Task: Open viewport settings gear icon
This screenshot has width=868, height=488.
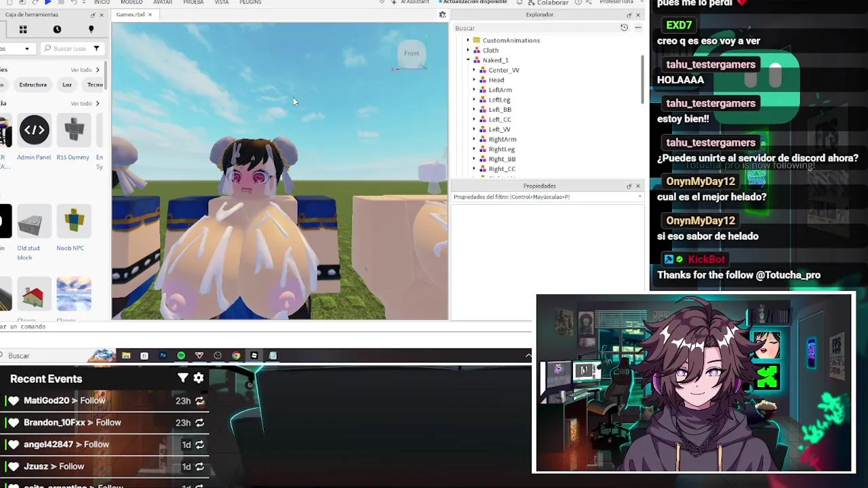Action: coord(442,14)
